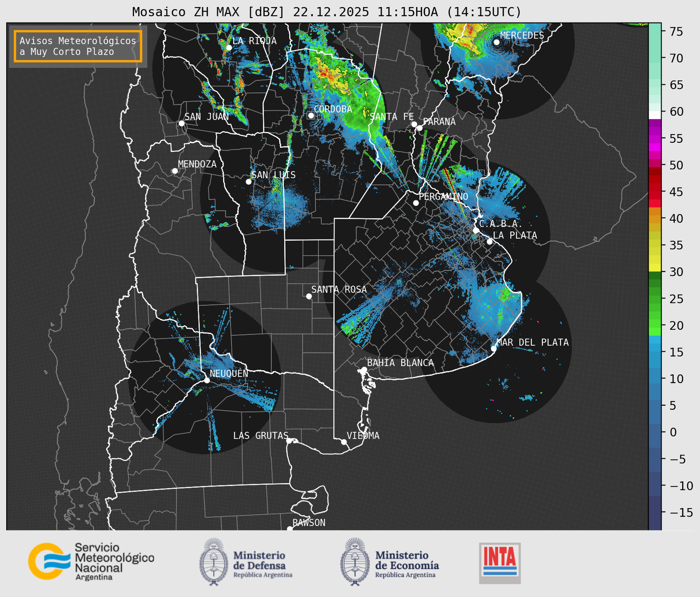This screenshot has height=597, width=700.
Task: Click the PERGAMINO label on the map
Action: click(444, 196)
